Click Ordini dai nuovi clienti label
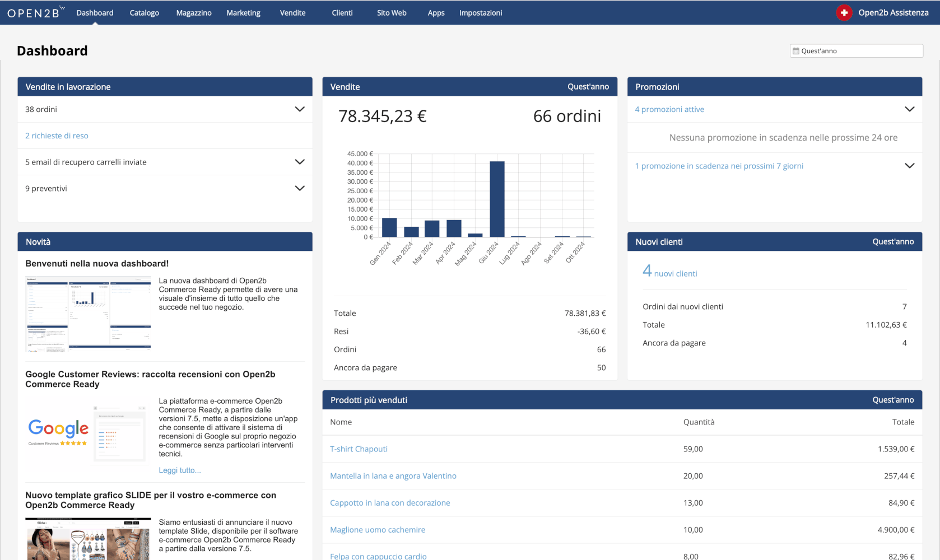 pos(683,307)
